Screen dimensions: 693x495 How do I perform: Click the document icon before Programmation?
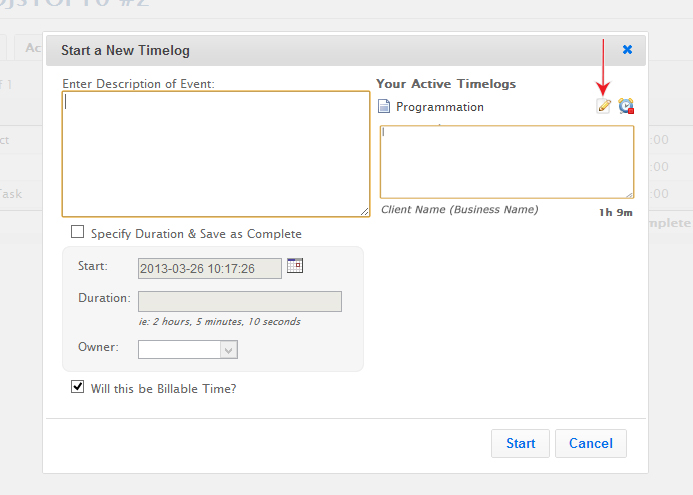pos(385,107)
